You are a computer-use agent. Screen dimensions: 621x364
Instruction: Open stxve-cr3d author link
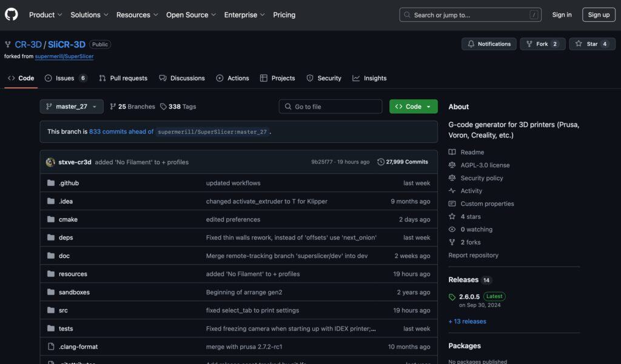point(75,162)
